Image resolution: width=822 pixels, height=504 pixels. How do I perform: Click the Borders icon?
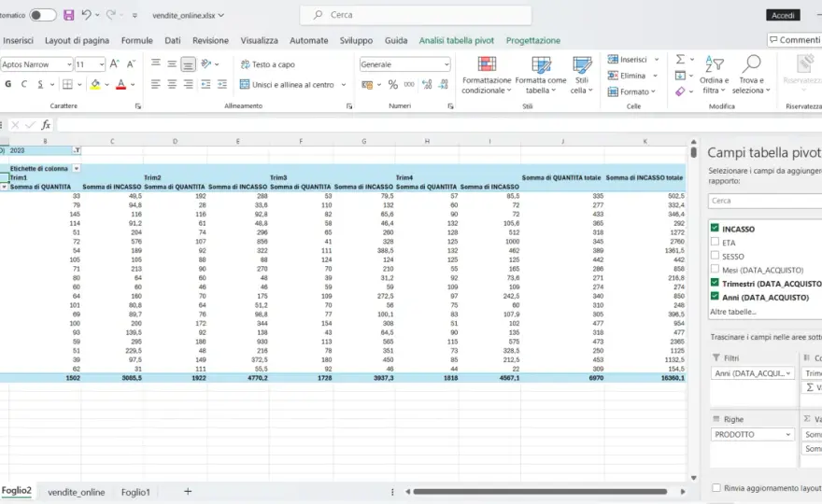(x=67, y=84)
